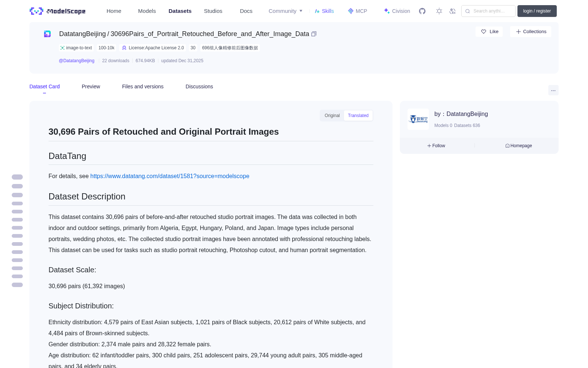Select the Dataset Card tab
The height and width of the screenshot is (368, 588).
coord(44,86)
